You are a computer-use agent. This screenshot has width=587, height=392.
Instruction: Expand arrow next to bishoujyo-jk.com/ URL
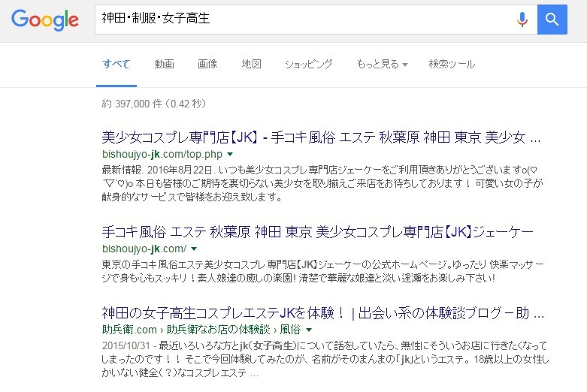(x=194, y=249)
